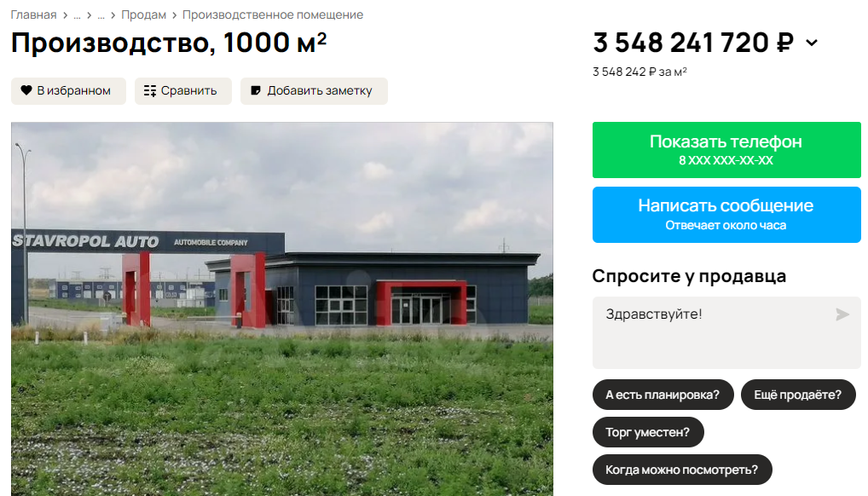
Task: Open Написать сообщение to message the seller
Action: point(726,215)
